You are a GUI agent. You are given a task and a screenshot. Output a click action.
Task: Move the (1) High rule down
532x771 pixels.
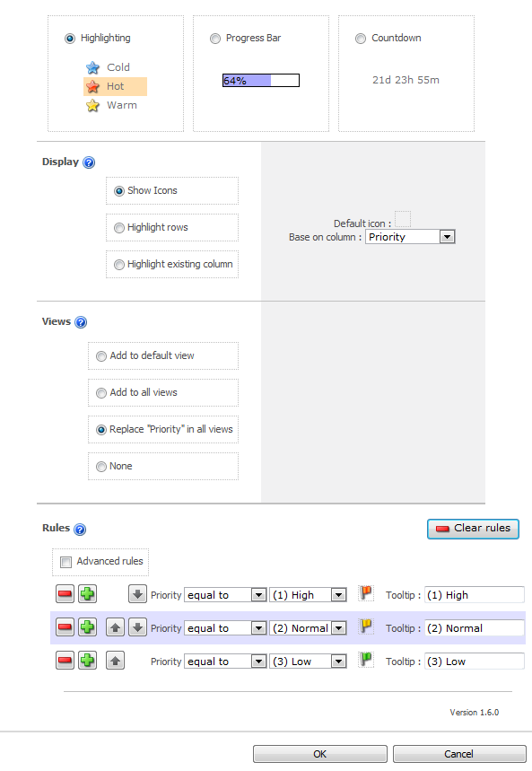pos(137,594)
